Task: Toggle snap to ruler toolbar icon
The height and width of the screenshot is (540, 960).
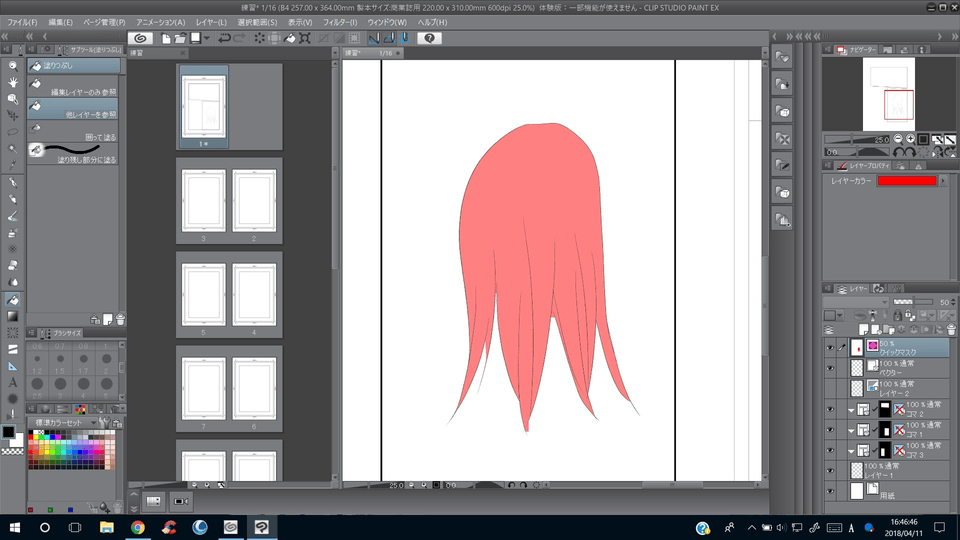Action: pos(373,38)
